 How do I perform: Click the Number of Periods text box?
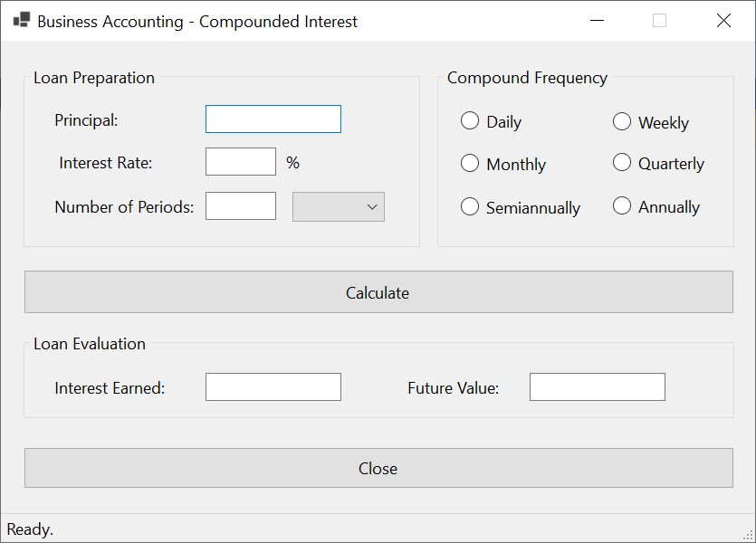point(241,205)
